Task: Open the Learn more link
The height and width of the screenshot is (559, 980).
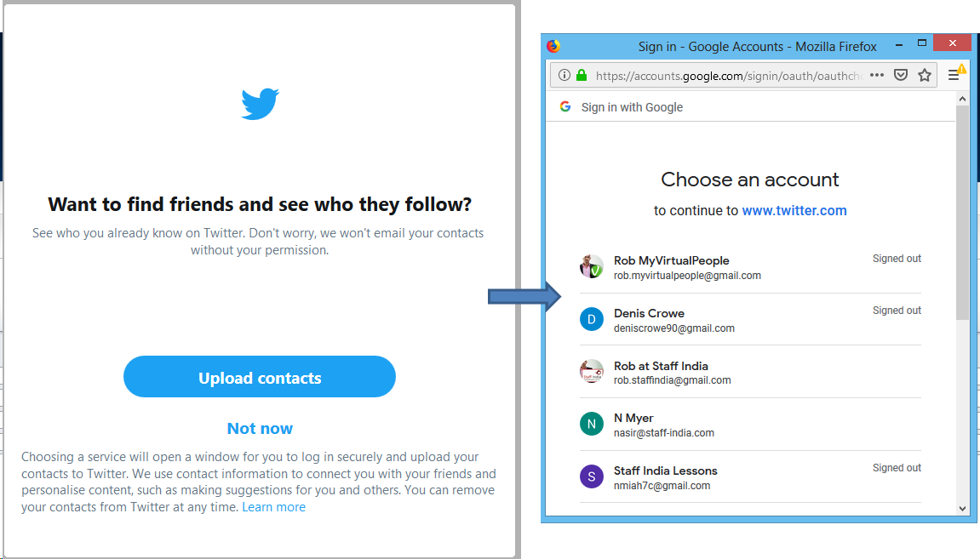Action: pos(273,507)
